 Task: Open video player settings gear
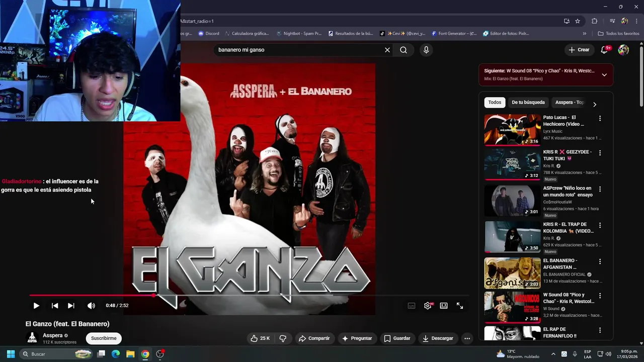428,306
